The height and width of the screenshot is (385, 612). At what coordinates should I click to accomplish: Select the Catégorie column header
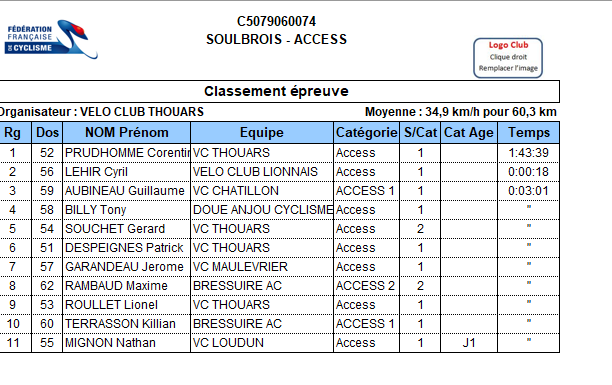[x=366, y=132]
